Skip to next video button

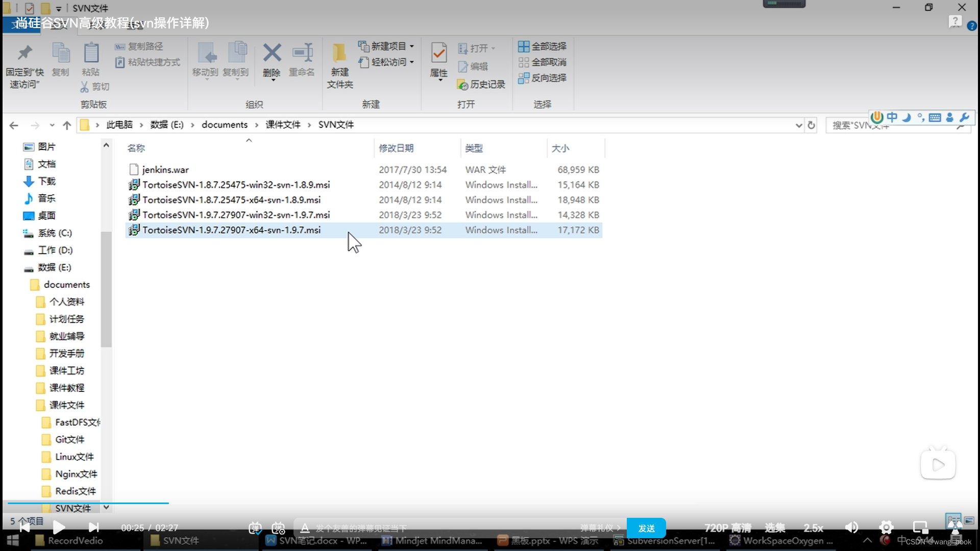click(93, 527)
